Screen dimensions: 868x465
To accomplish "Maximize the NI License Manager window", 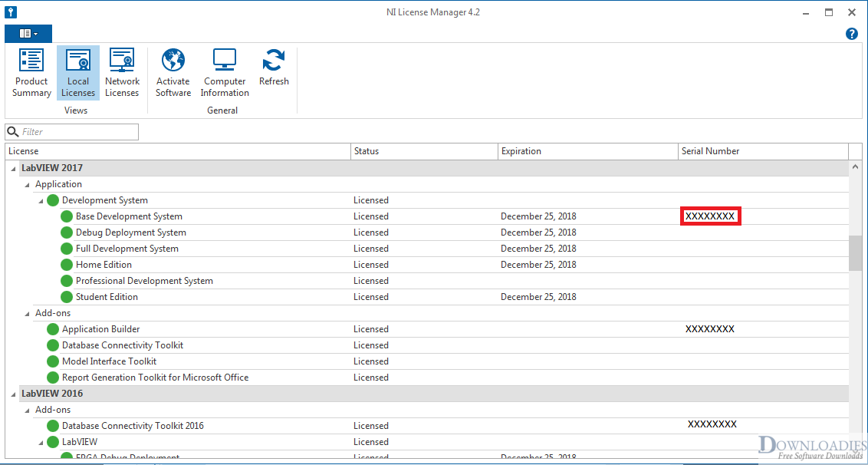I will tap(829, 12).
